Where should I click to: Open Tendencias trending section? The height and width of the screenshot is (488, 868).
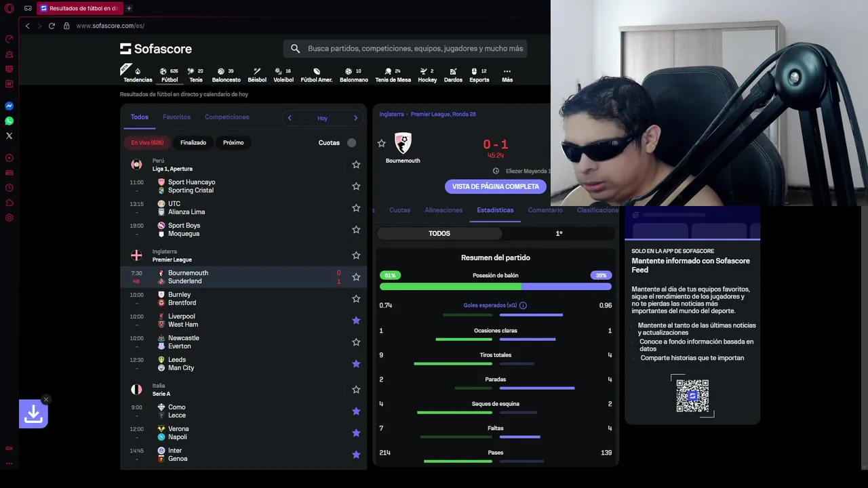tap(138, 75)
